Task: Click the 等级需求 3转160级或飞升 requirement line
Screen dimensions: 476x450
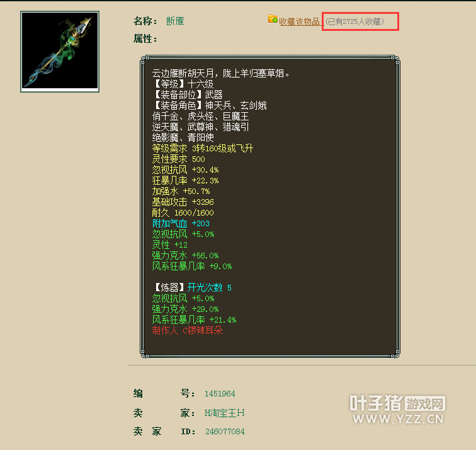Action: click(203, 149)
